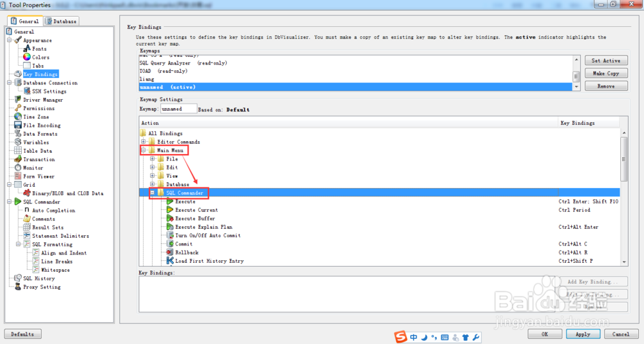Click the Add Key Binding button
The image size is (644, 344).
point(592,282)
